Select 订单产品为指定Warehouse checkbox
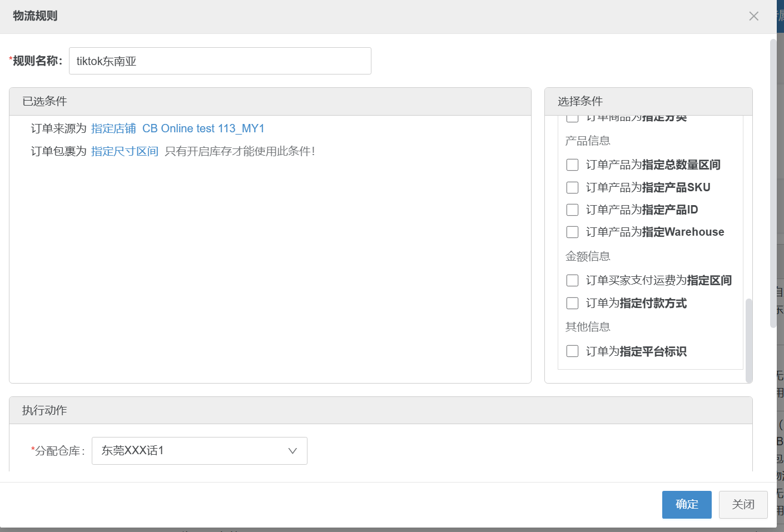This screenshot has width=784, height=532. pyautogui.click(x=572, y=232)
